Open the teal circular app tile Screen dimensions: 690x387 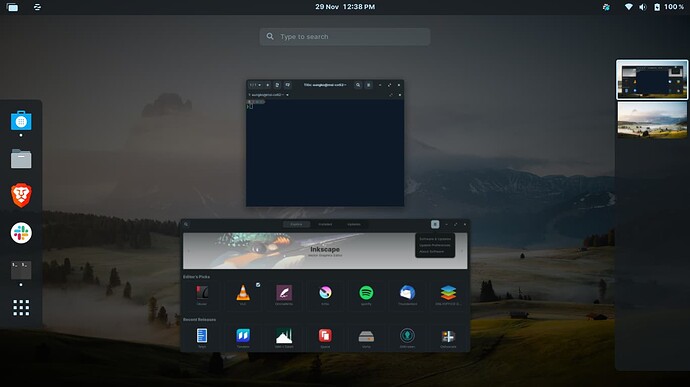(407, 337)
